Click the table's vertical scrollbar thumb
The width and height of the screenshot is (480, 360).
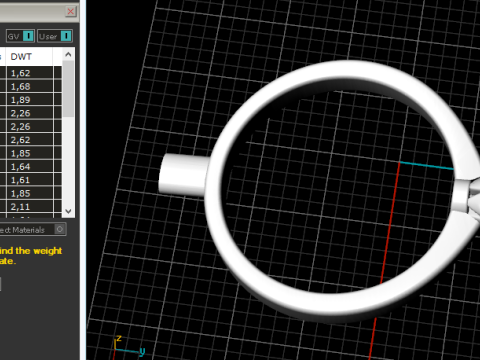click(68, 89)
